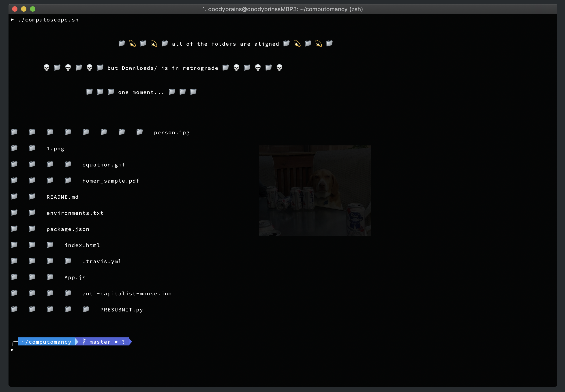Viewport: 565px width, 392px height.
Task: Click the master branch prompt segment
Action: (x=100, y=342)
